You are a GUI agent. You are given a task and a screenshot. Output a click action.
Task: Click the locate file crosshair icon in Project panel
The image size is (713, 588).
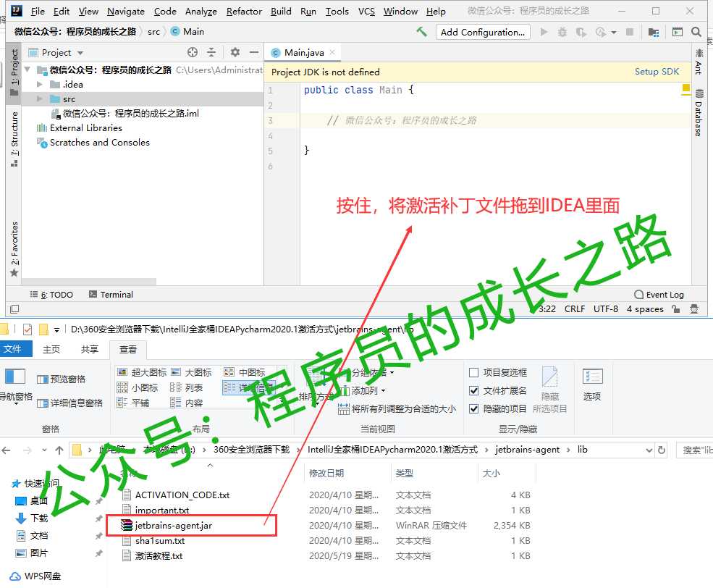click(x=193, y=52)
